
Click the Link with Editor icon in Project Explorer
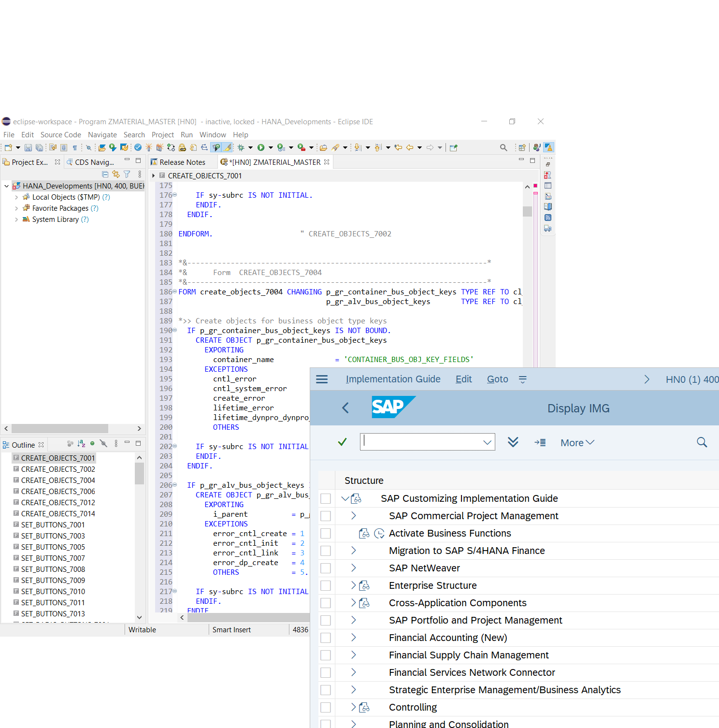(x=116, y=174)
